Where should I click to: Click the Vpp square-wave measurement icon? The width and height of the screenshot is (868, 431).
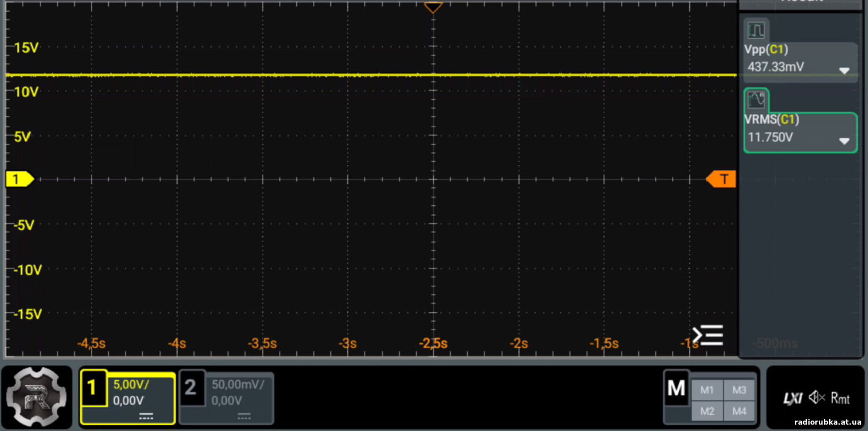click(x=756, y=30)
